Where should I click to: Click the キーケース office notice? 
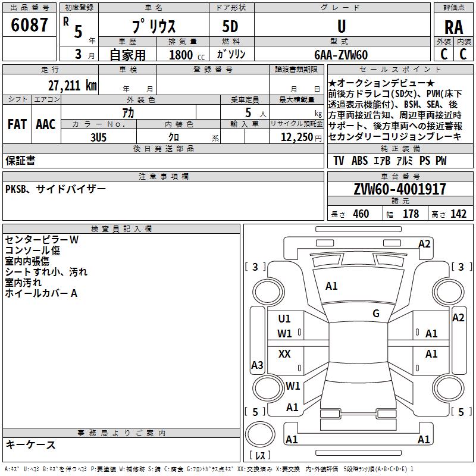[x=31, y=445]
